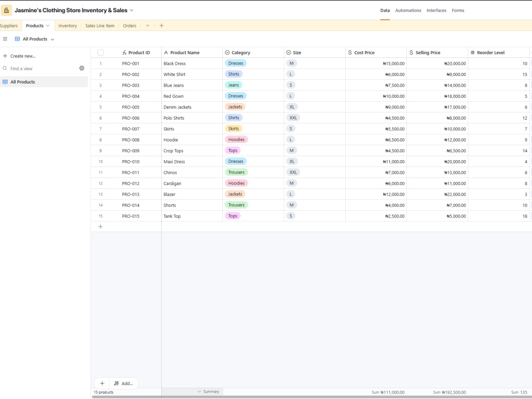Screen dimensions: 532x399
Task: Click the Denim Jackets product name cell
Action: click(192, 107)
